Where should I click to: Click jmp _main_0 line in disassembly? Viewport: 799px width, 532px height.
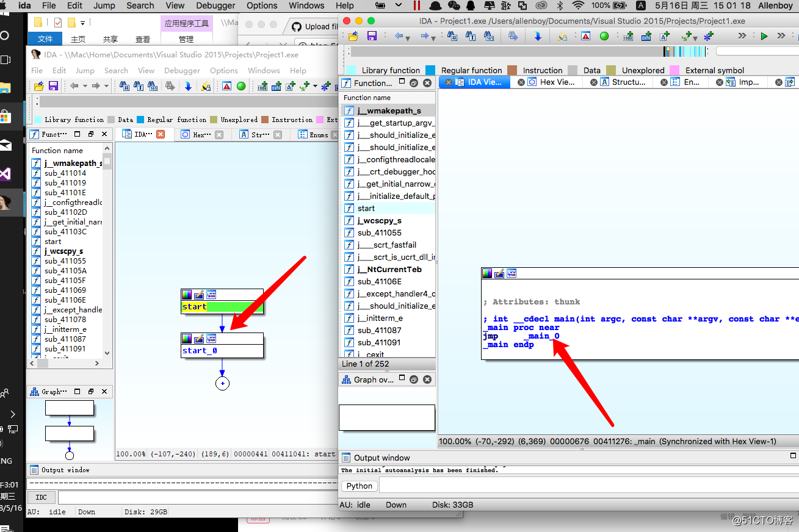(x=521, y=336)
